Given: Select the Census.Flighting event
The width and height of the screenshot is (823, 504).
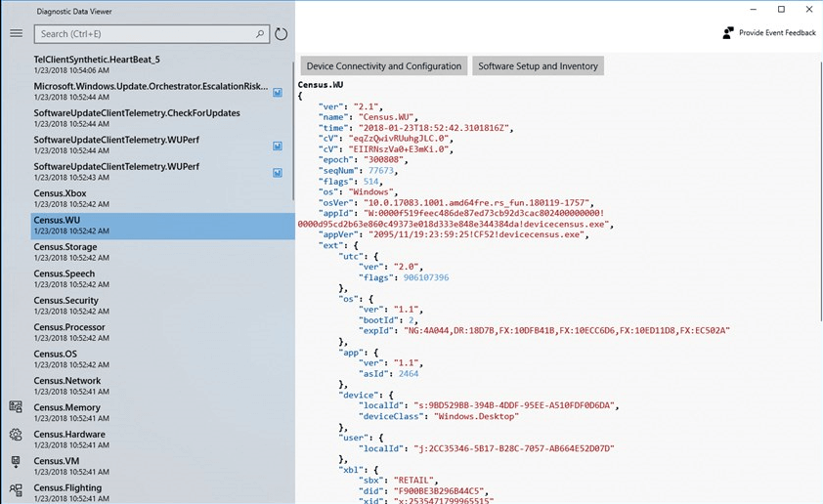Looking at the screenshot, I should pyautogui.click(x=162, y=493).
